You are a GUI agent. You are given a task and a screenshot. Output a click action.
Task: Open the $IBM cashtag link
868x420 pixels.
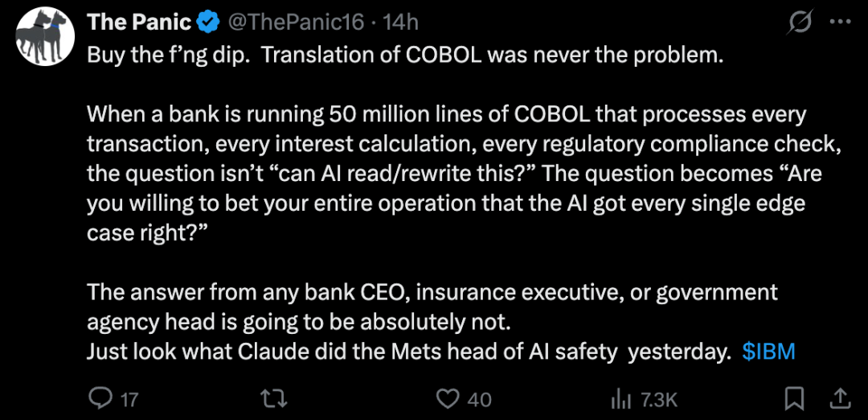(769, 352)
